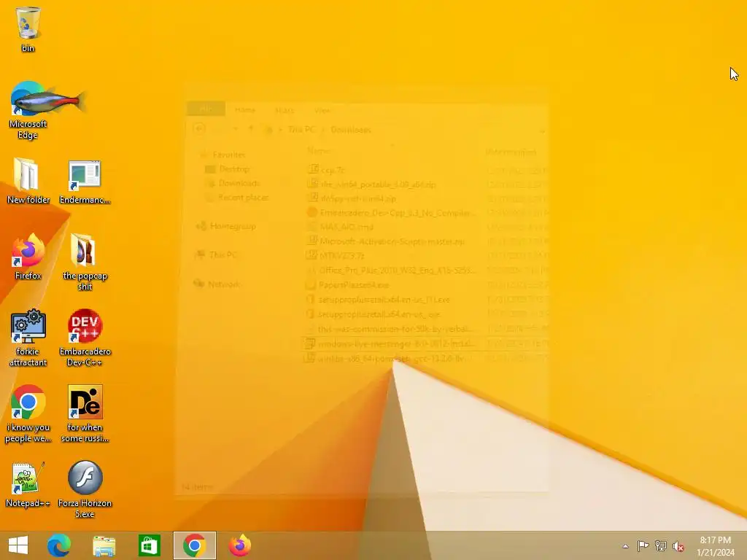Viewport: 747px width, 560px height.
Task: Select the Embarcadero Dev-C++ desktop shortcut
Action: (x=85, y=337)
